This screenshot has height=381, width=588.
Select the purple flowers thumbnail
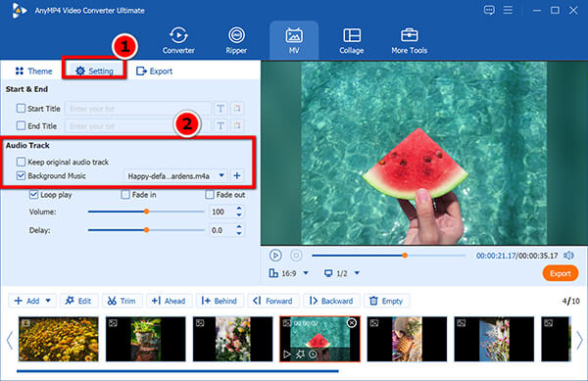(x=494, y=339)
